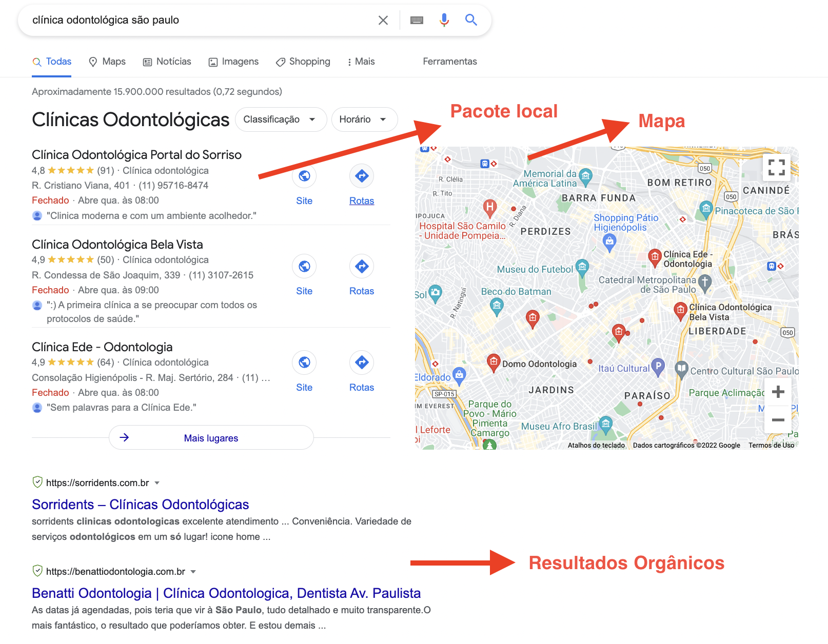Click the Catedral Metropolitana marker
This screenshot has height=644, width=828.
pyautogui.click(x=705, y=283)
